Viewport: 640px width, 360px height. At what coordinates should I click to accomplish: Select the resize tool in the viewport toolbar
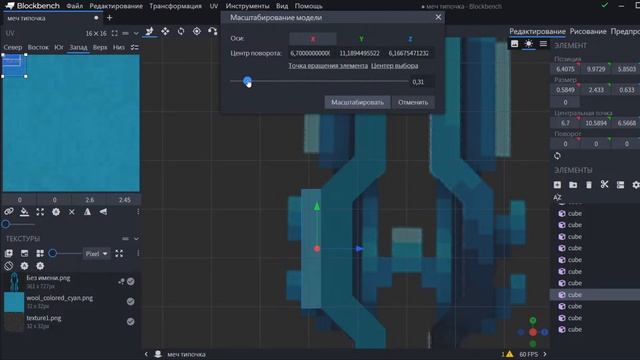pos(149,31)
